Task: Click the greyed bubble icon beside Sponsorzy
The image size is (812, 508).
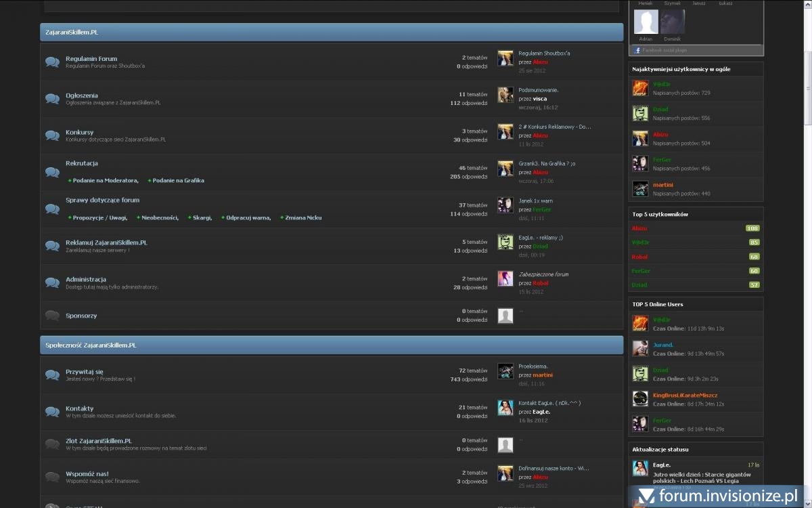Action: (52, 316)
